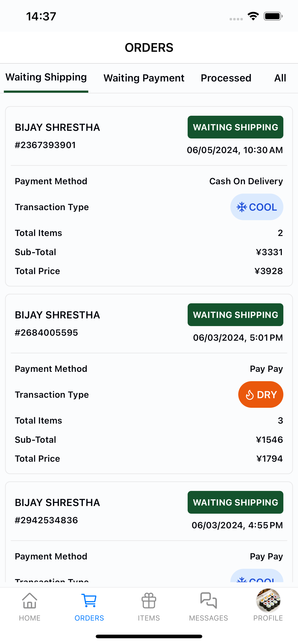The image size is (298, 644).
Task: Switch to Waiting Payment tab
Action: pos(144,78)
